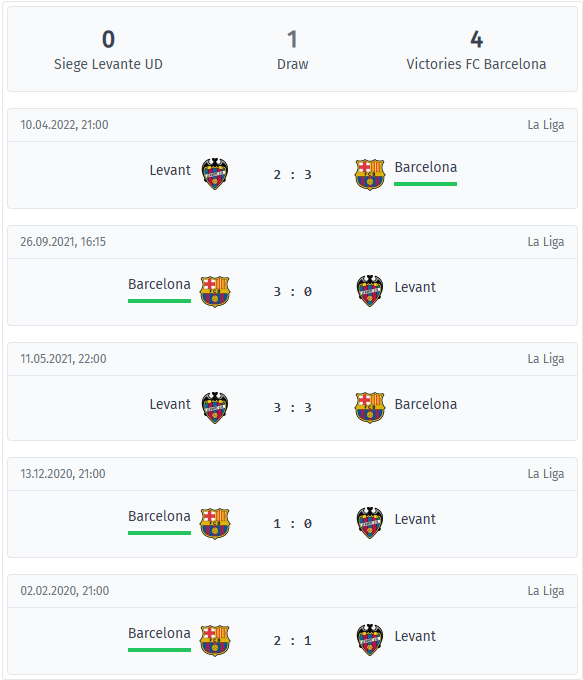This screenshot has height=680, width=583.
Task: Open Levant team link in 26.09.2021 match
Action: point(415,287)
